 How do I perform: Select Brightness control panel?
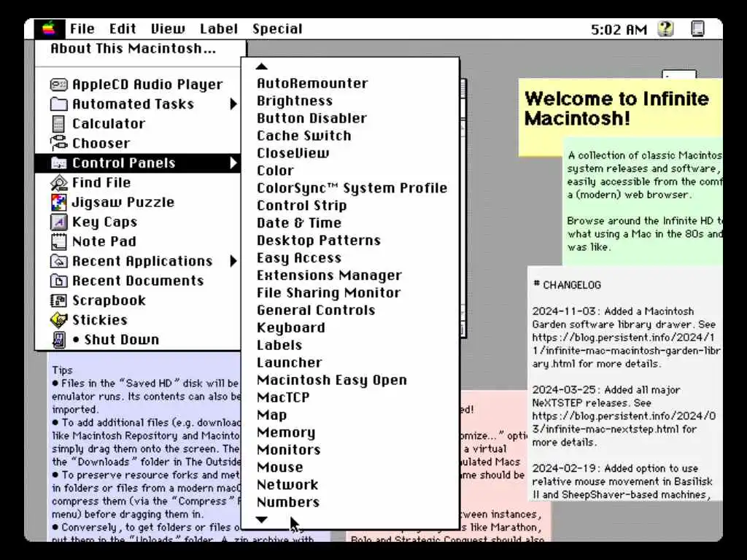(x=295, y=101)
